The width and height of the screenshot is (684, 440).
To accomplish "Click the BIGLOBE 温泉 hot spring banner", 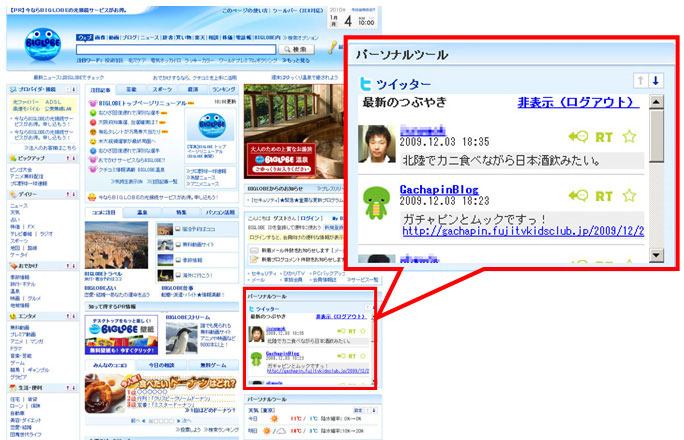I will [x=281, y=159].
